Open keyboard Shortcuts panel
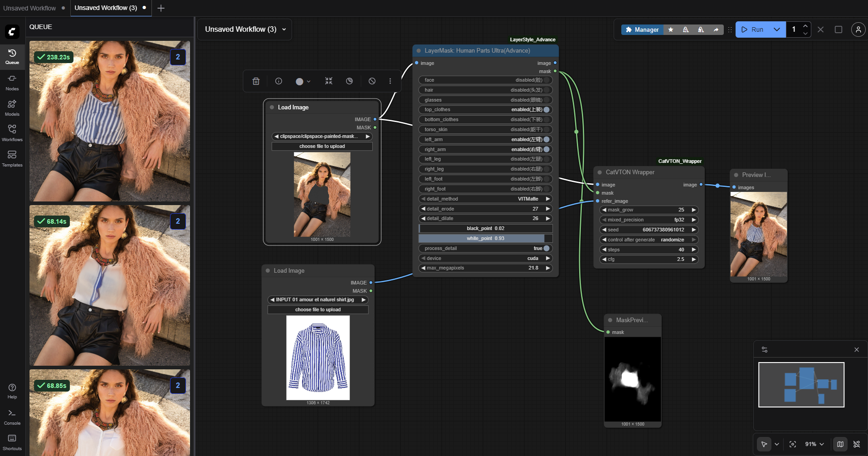Screen dimensions: 868x456 [12, 442]
